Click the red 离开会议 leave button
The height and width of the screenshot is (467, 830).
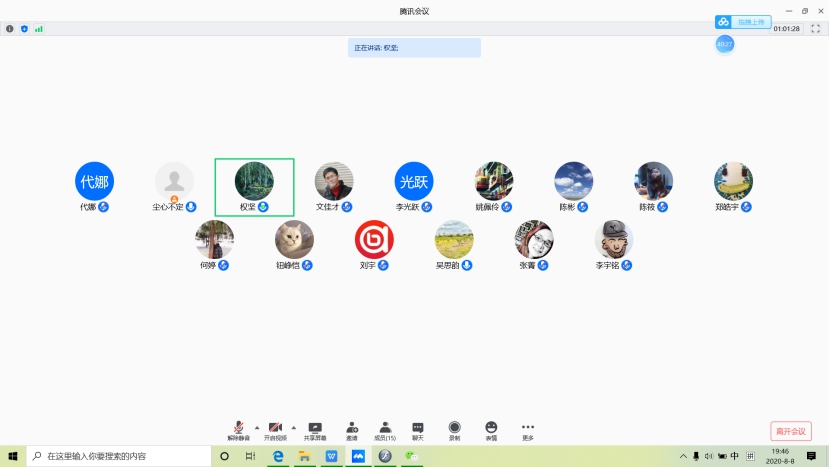coord(791,431)
